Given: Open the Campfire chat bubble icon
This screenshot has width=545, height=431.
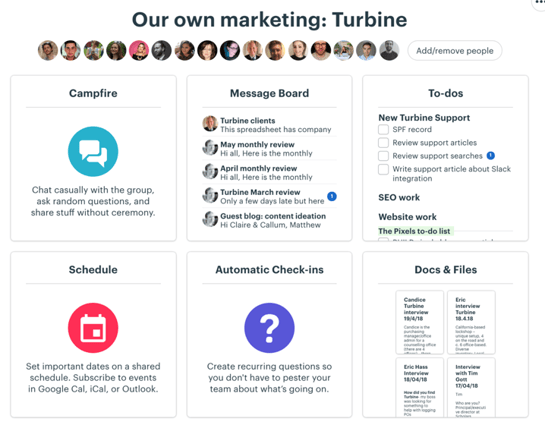Looking at the screenshot, I should [93, 152].
